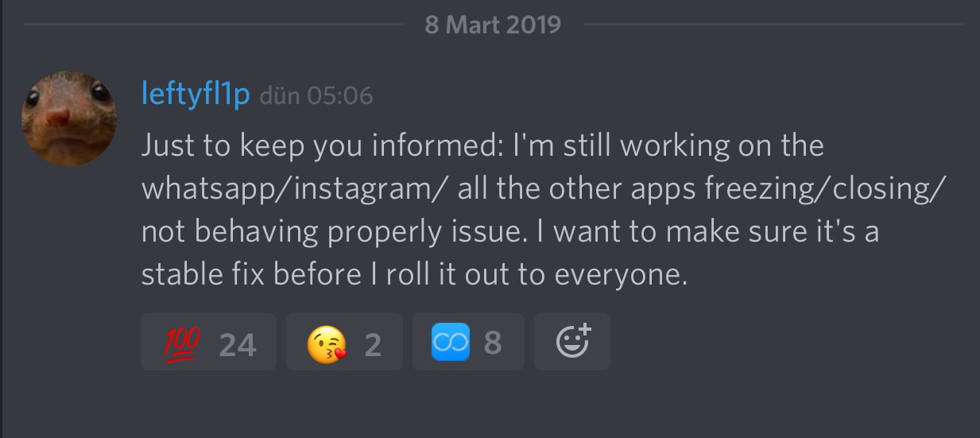The height and width of the screenshot is (438, 980).
Task: Click the kissing face emoji icon
Action: click(x=327, y=343)
